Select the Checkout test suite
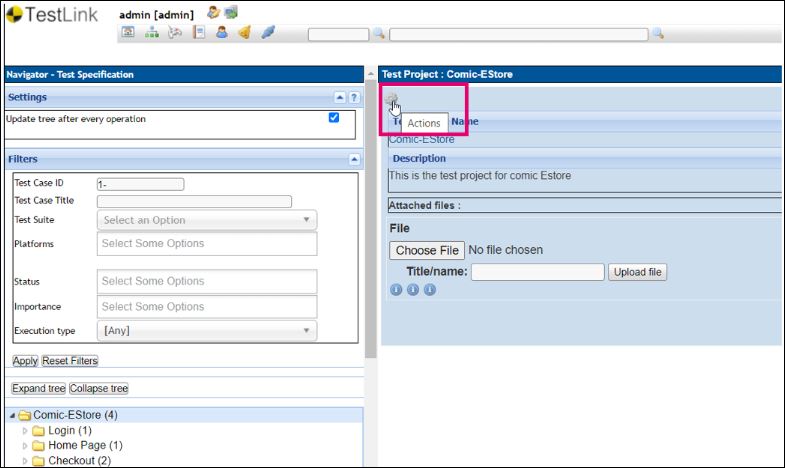Image resolution: width=785 pixels, height=468 pixels. pyautogui.click(x=79, y=460)
